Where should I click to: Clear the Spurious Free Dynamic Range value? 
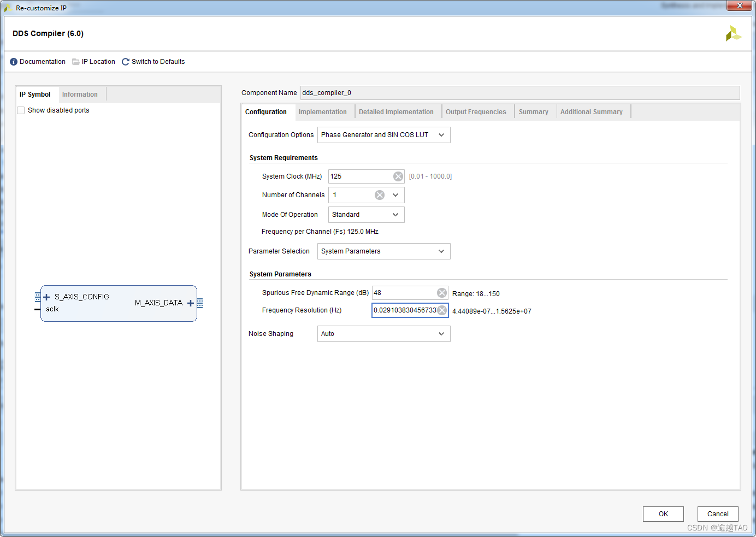(x=442, y=293)
